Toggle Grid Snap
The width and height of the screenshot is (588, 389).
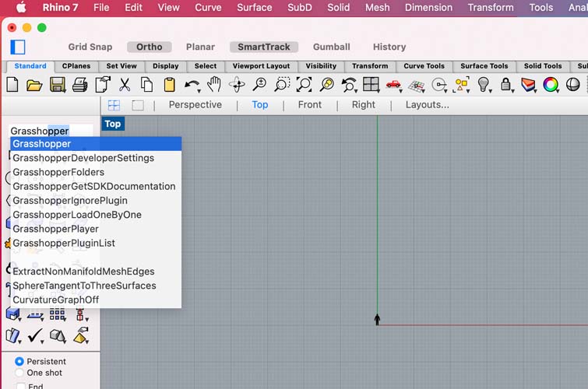[90, 47]
